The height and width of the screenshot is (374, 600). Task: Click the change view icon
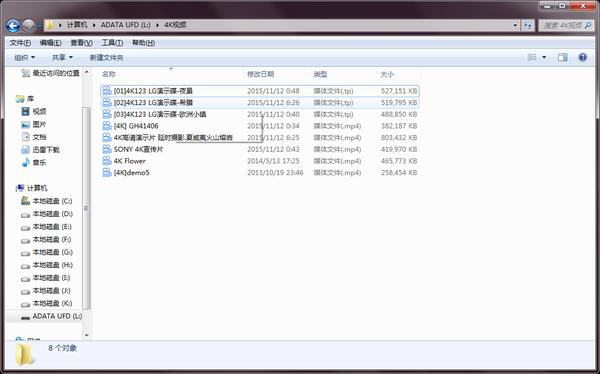click(532, 57)
